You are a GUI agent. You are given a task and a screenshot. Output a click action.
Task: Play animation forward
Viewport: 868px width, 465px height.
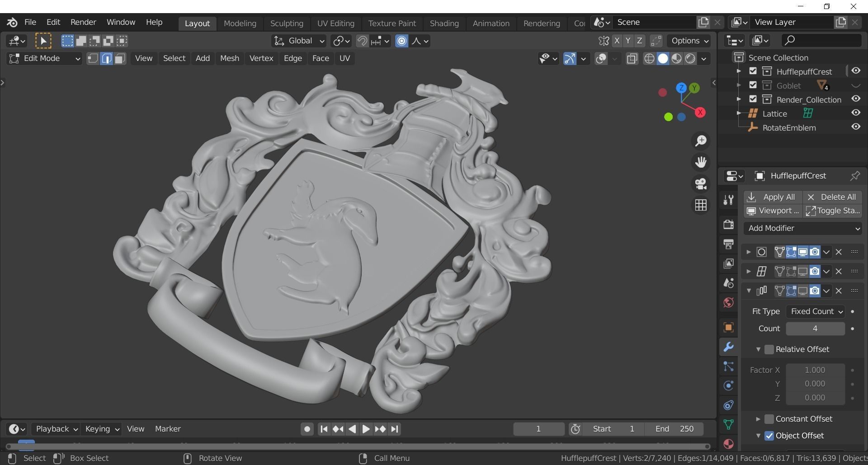[366, 429]
